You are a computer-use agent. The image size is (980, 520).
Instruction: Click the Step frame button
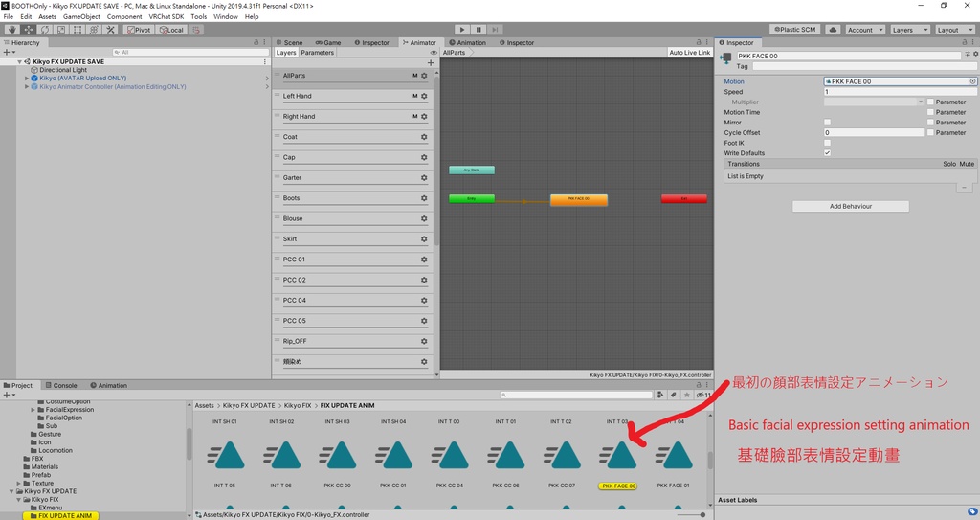tap(495, 30)
